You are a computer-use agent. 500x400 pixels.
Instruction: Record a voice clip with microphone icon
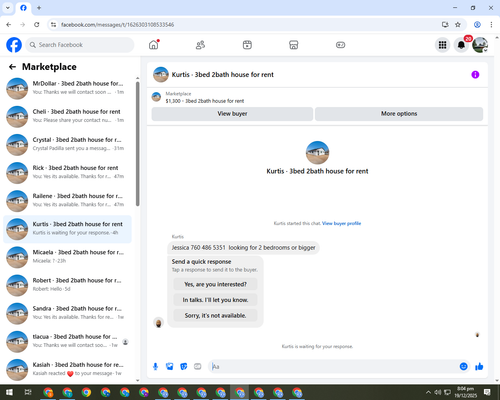155,367
